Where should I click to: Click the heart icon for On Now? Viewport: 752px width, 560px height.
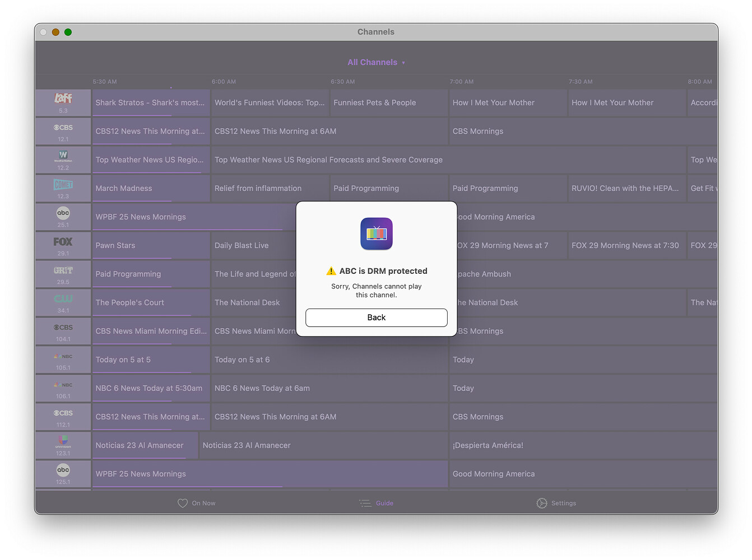(x=183, y=503)
